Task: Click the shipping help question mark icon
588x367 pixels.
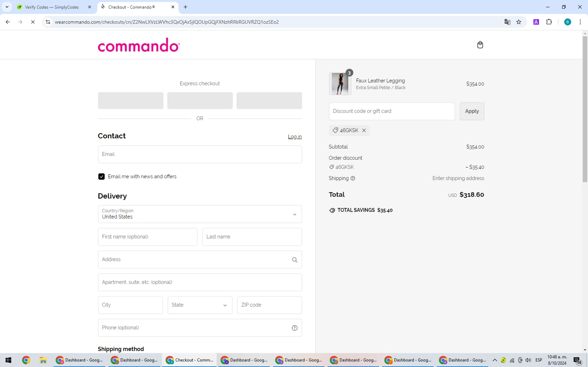Action: (x=353, y=178)
